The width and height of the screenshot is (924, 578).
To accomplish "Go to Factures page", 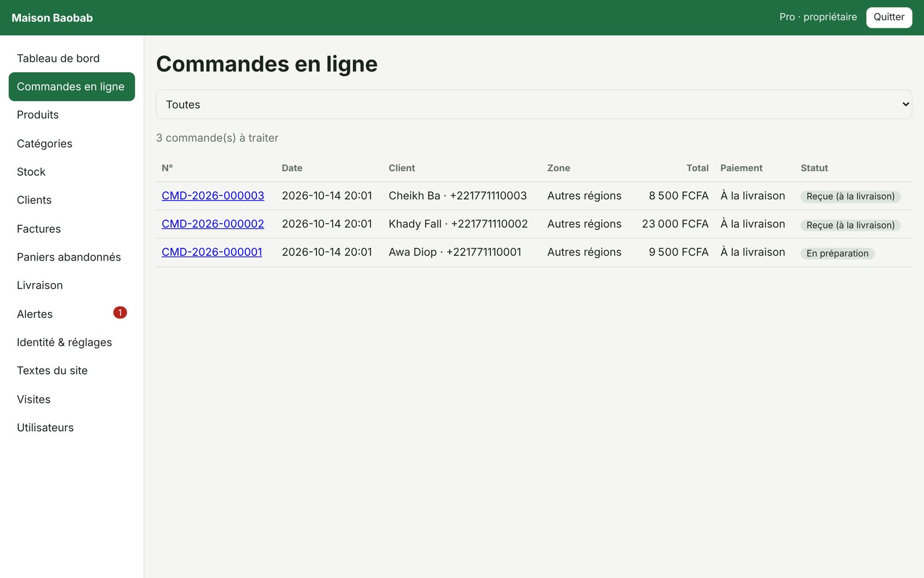I will [x=72, y=229].
